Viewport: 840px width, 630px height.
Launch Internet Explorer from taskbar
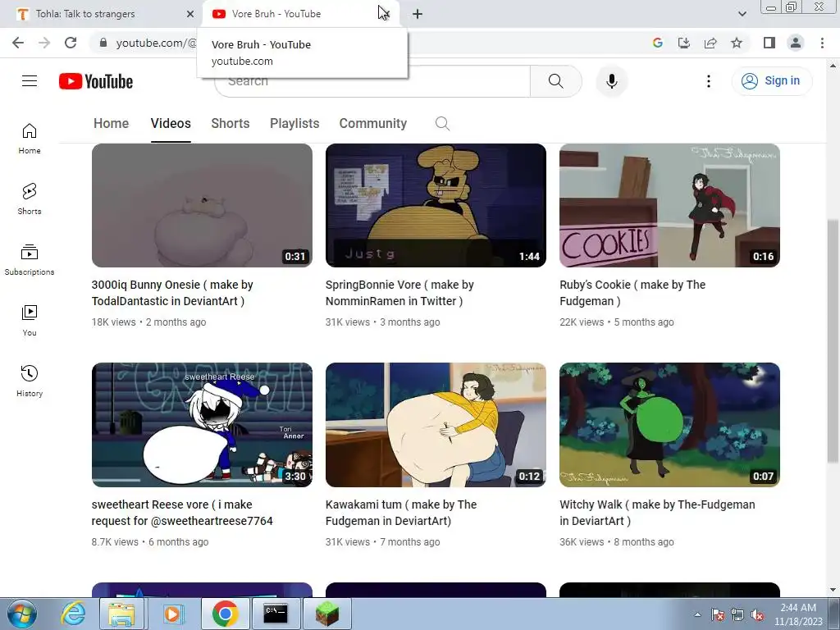(x=73, y=614)
